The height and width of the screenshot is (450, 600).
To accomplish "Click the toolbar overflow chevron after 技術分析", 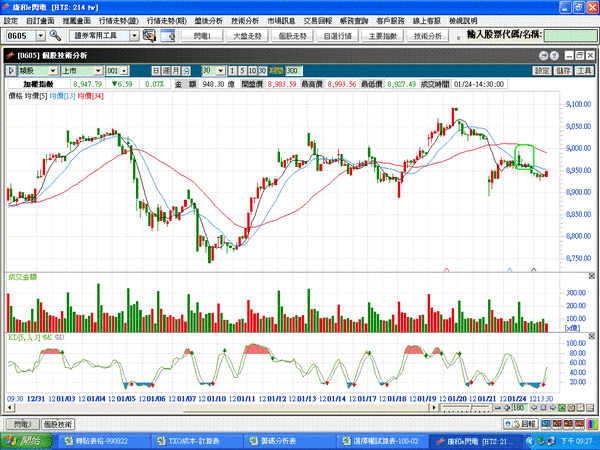I will pos(458,38).
